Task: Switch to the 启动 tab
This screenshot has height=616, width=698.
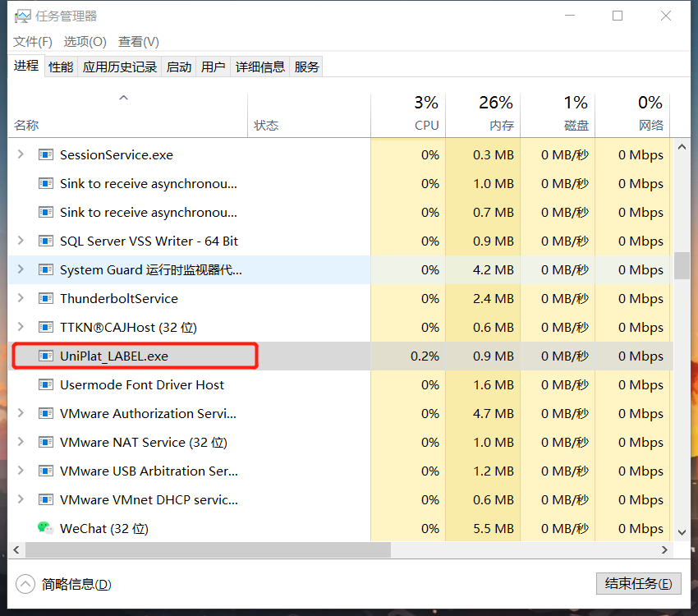Action: pyautogui.click(x=179, y=67)
